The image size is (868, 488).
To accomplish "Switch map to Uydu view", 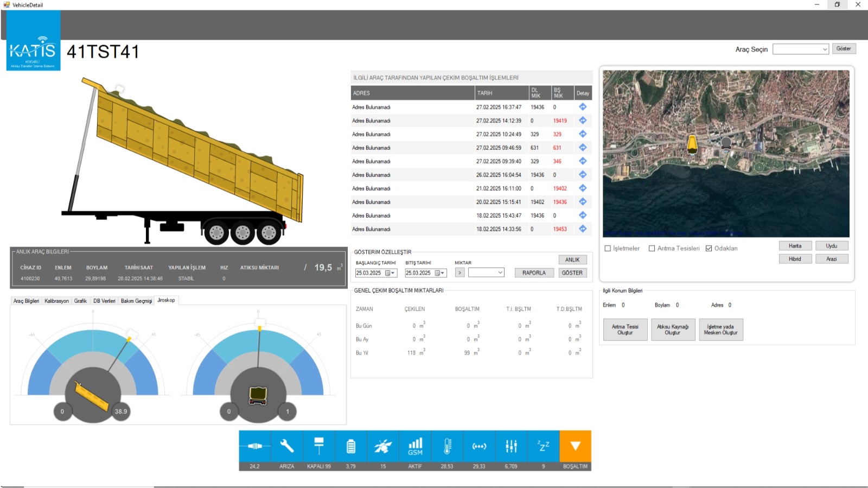I will point(832,246).
